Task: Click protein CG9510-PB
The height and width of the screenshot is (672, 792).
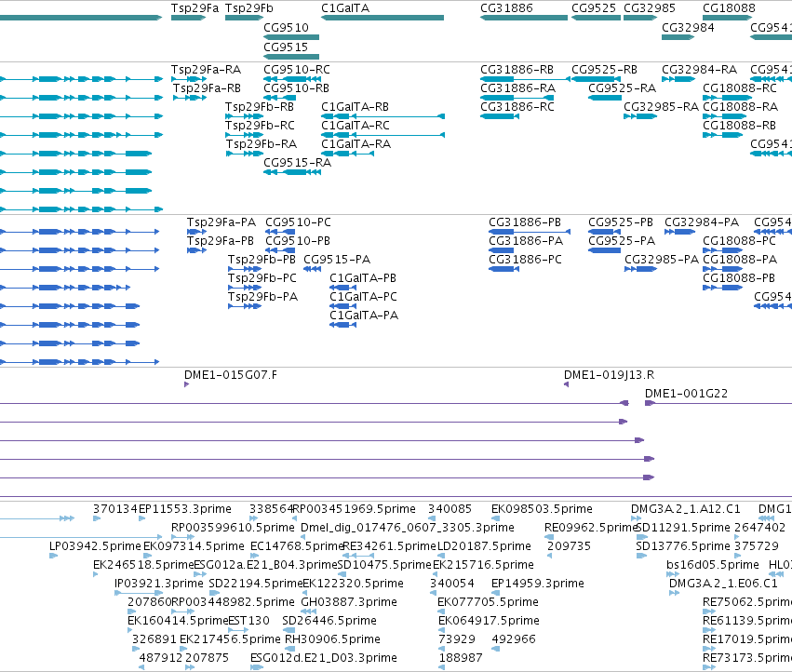Action: (298, 241)
